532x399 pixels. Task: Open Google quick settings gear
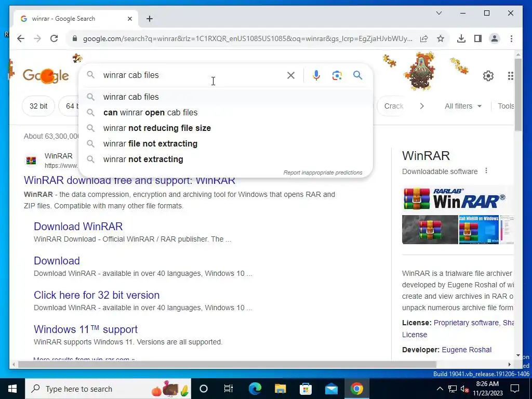[488, 76]
